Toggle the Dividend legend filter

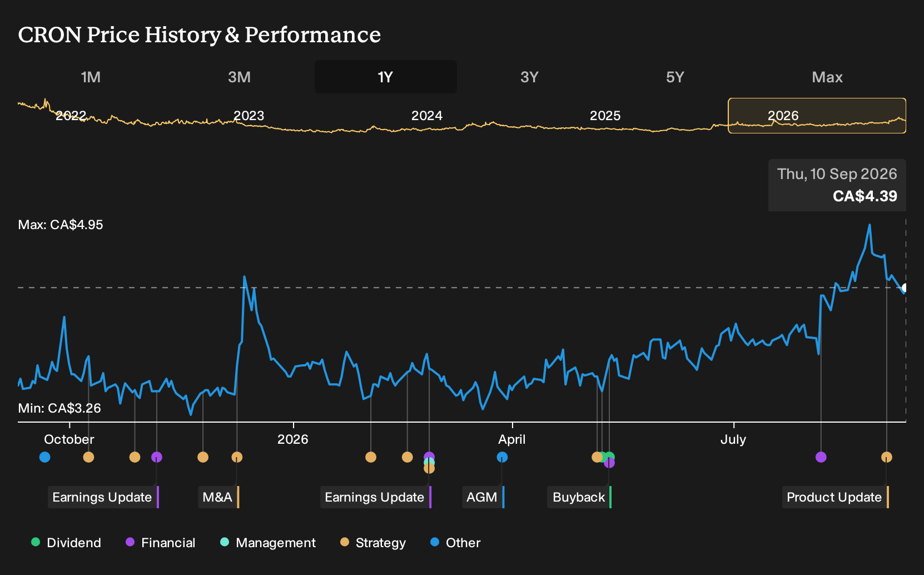point(66,543)
